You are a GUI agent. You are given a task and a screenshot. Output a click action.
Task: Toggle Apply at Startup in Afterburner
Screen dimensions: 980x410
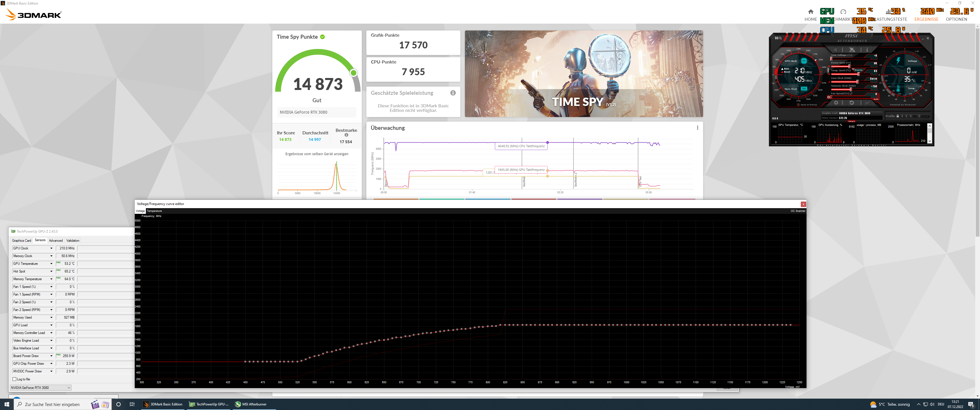(799, 104)
